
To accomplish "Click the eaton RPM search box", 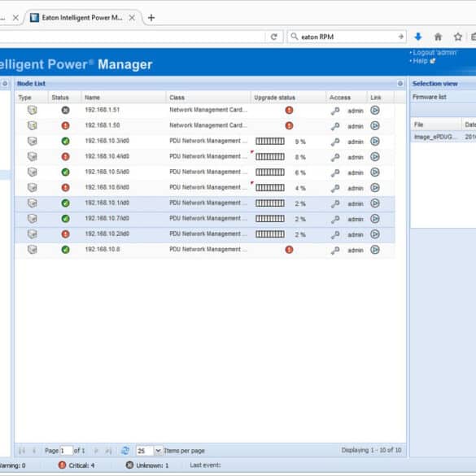I will pos(346,37).
